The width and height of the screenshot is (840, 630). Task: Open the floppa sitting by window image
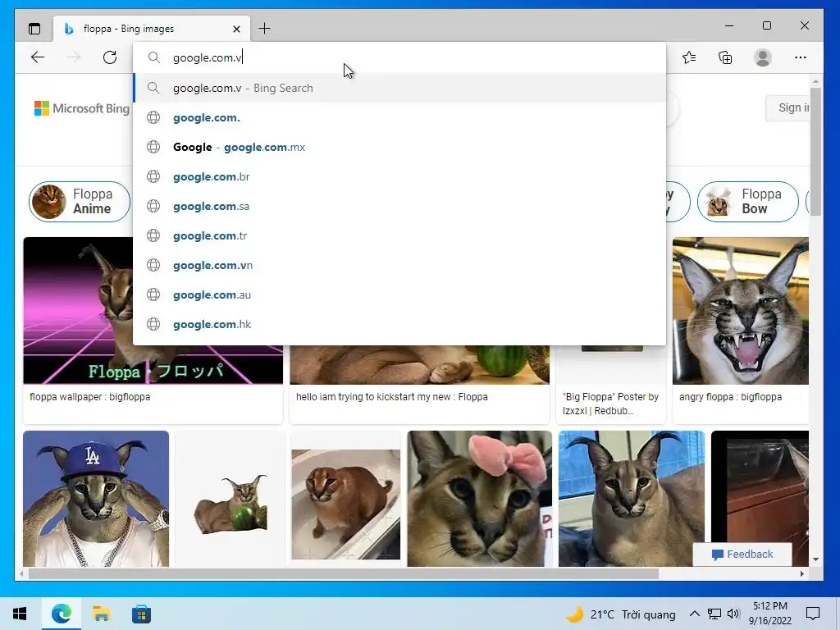click(631, 498)
